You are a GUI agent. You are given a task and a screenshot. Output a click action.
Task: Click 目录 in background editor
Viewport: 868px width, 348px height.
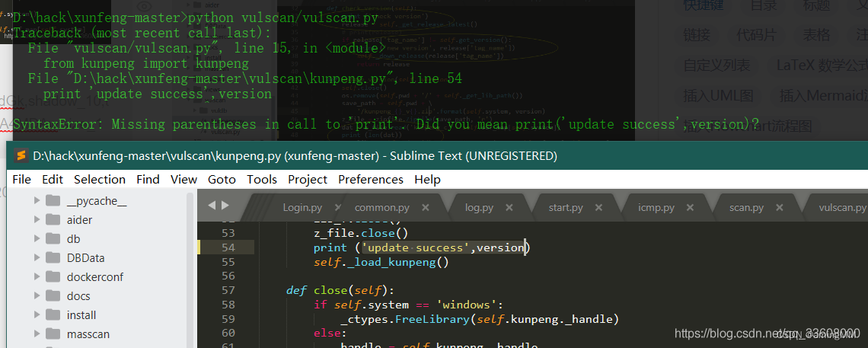tap(764, 5)
